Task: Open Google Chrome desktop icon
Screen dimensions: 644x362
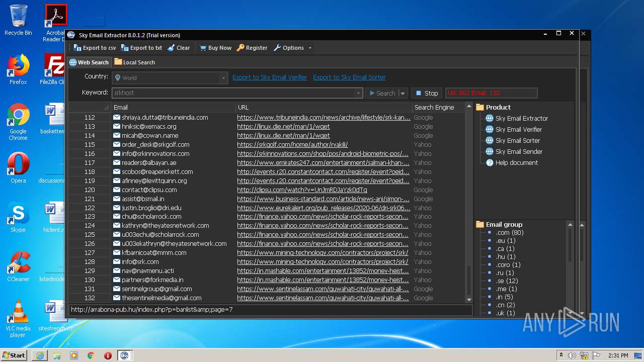Action: 18,122
